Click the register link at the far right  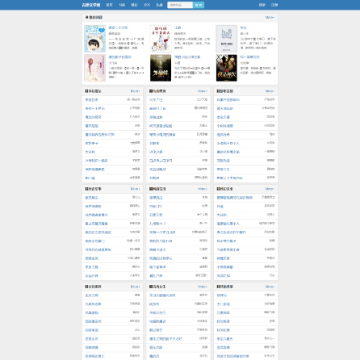pyautogui.click(x=274, y=5)
